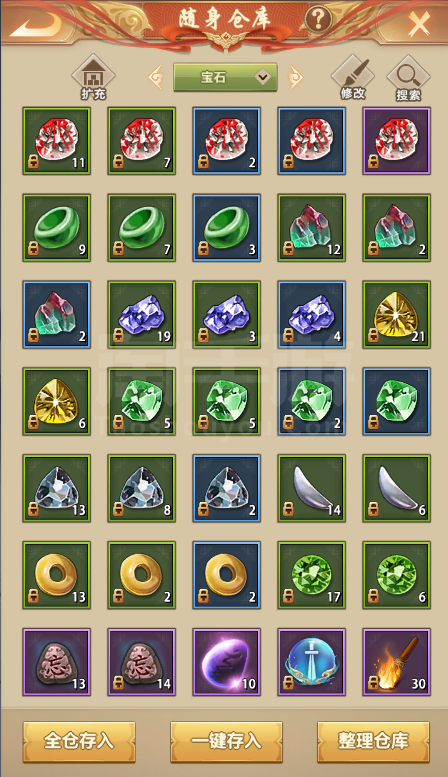Screen dimensions: 448x777
Task: Select the 忘 stone stack of 14
Action: point(142,662)
